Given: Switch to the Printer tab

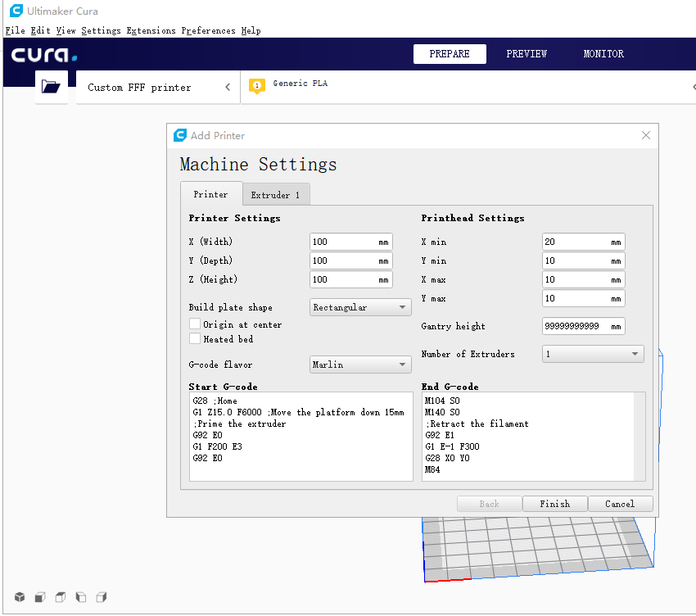Looking at the screenshot, I should point(210,194).
